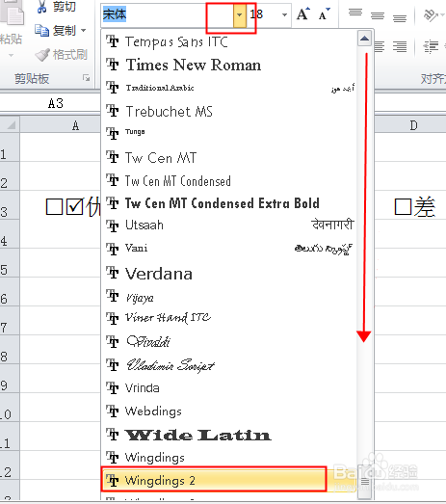Click the Select All corner button
446x504 pixels.
pos(10,124)
